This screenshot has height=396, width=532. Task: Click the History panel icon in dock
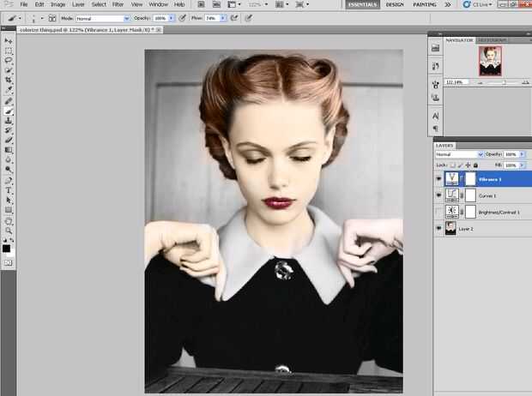tap(436, 66)
